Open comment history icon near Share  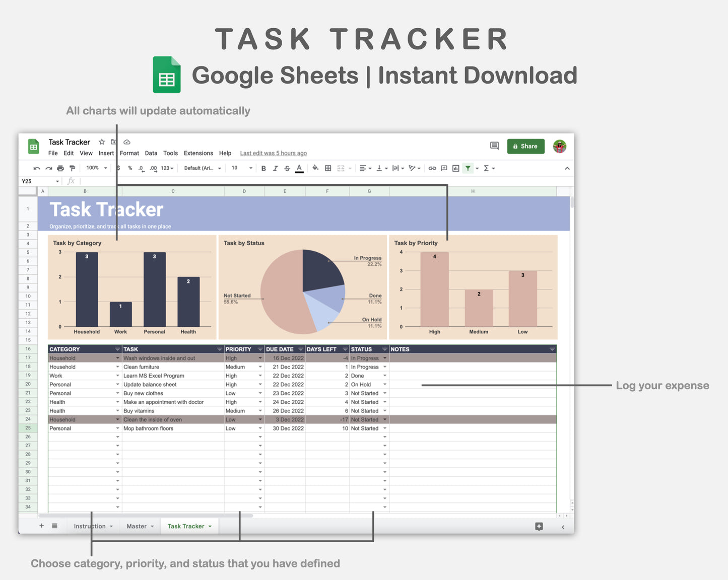click(x=494, y=146)
